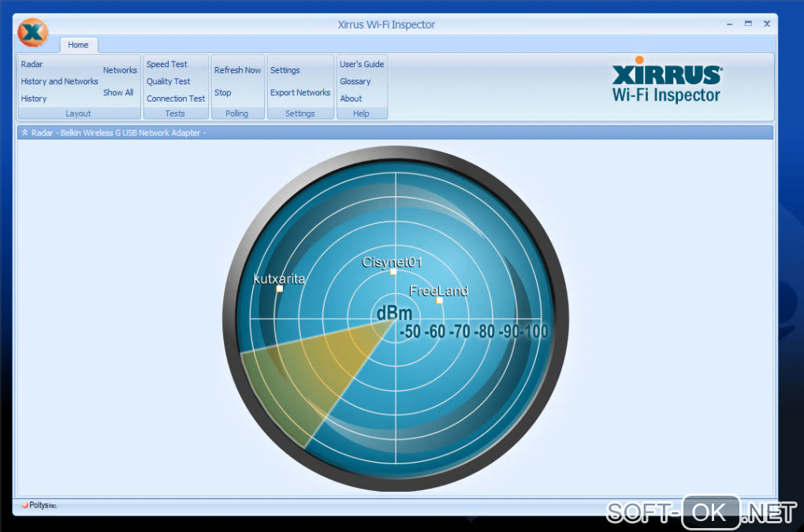Select the Cisynet01 network marker on radar
The width and height of the screenshot is (804, 532).
point(393,272)
